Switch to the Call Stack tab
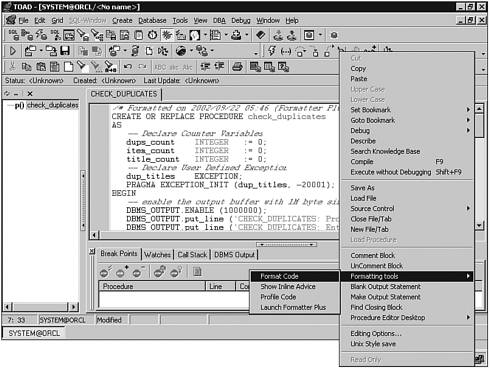Screen dimensions: 490x368 click(192, 255)
